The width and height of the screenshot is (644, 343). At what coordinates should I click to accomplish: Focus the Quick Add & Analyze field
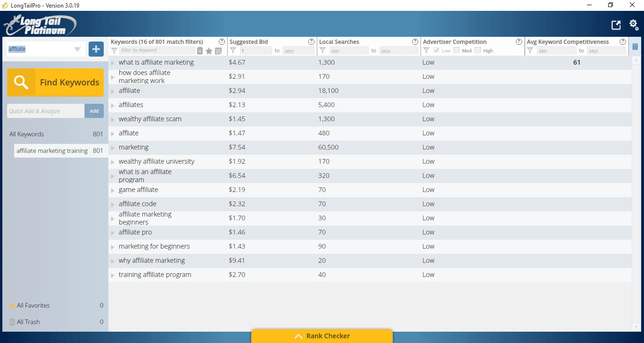click(x=46, y=111)
